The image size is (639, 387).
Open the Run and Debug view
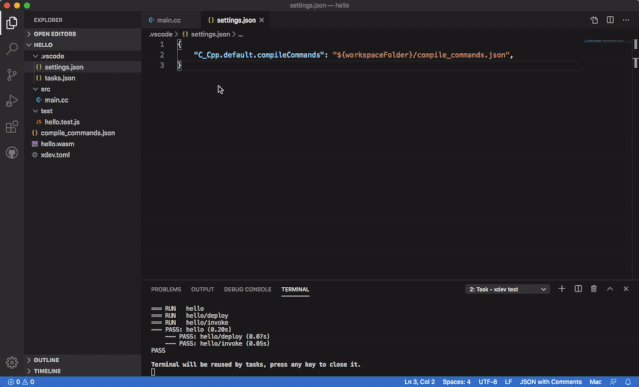[x=12, y=101]
